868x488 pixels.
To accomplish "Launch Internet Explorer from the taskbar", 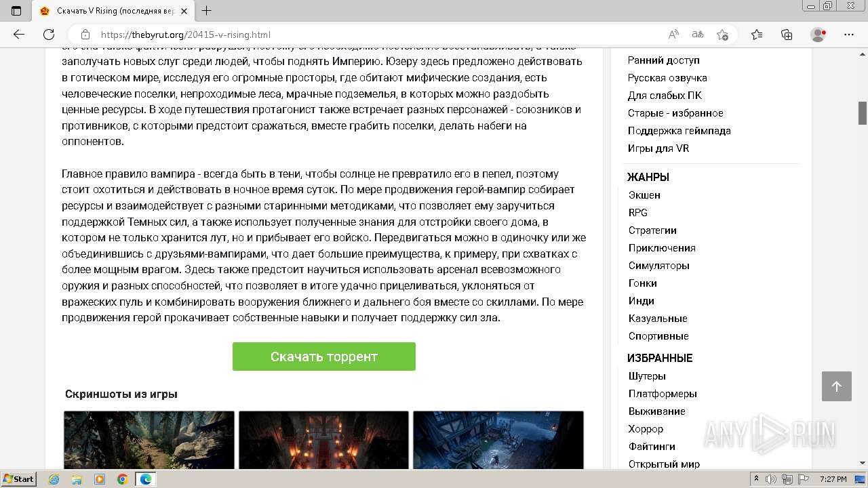I will point(54,479).
